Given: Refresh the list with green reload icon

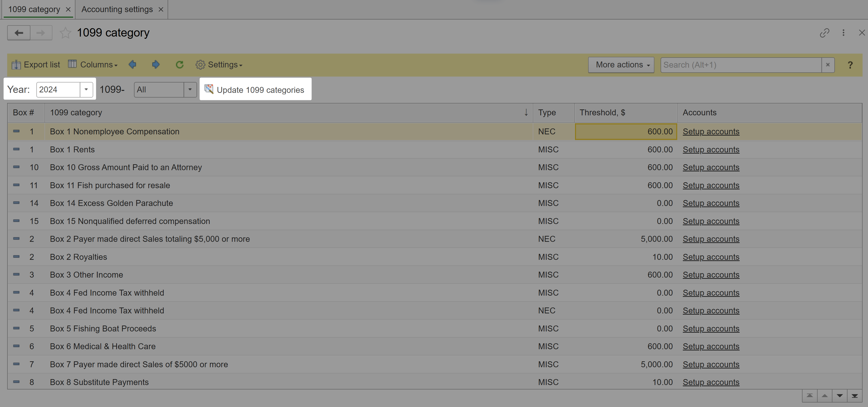Looking at the screenshot, I should (179, 65).
